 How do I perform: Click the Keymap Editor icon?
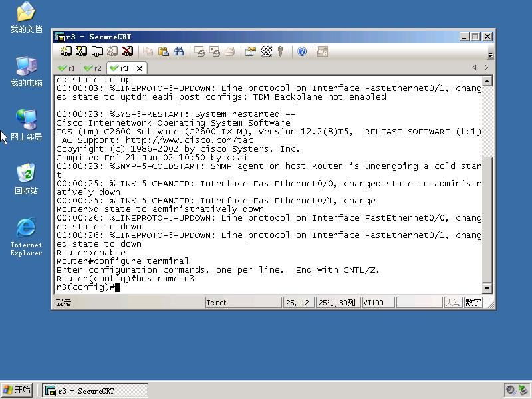[x=267, y=51]
